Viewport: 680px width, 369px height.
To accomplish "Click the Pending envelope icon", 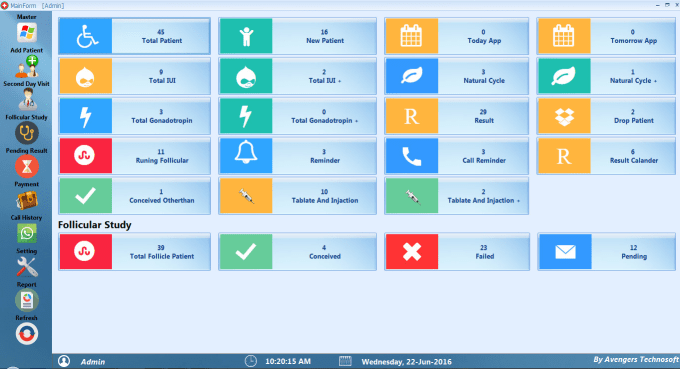I will tap(565, 252).
